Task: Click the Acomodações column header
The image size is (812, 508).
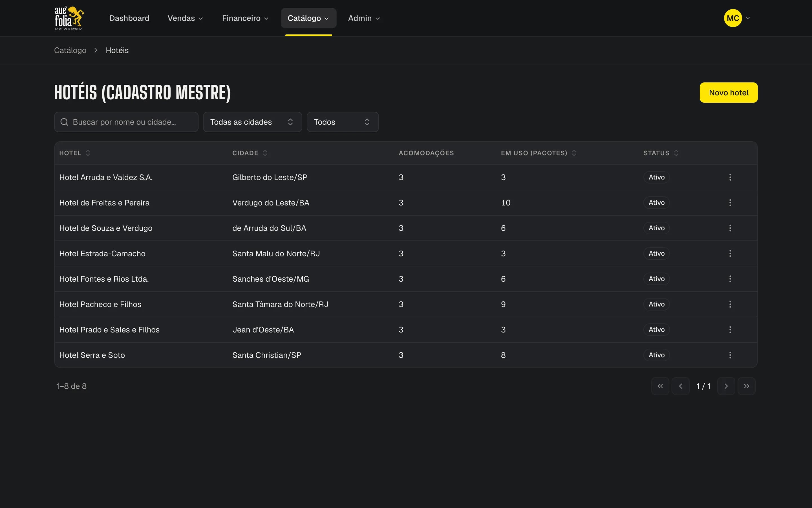Action: (x=426, y=153)
